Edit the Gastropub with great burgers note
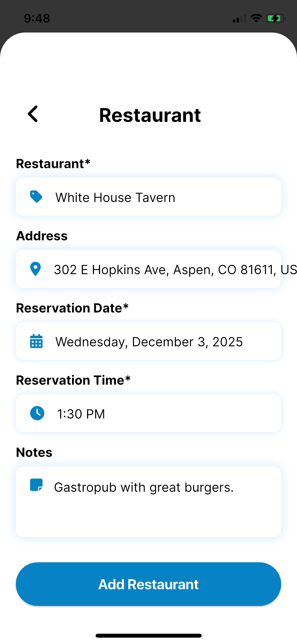 [148, 502]
